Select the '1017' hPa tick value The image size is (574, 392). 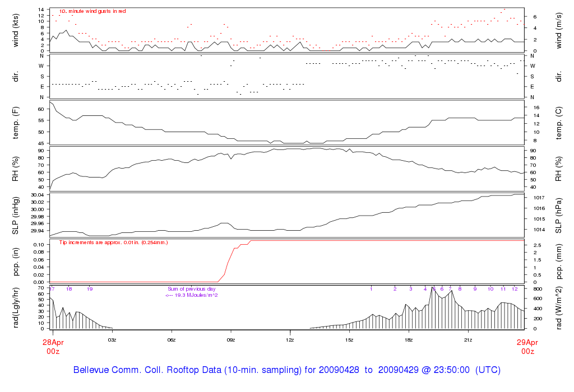(539, 198)
